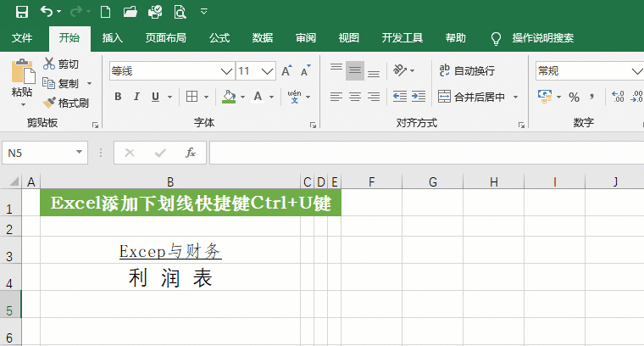Open the Customize Quick Access Toolbar arrow
Image resolution: width=644 pixels, height=346 pixels.
203,12
